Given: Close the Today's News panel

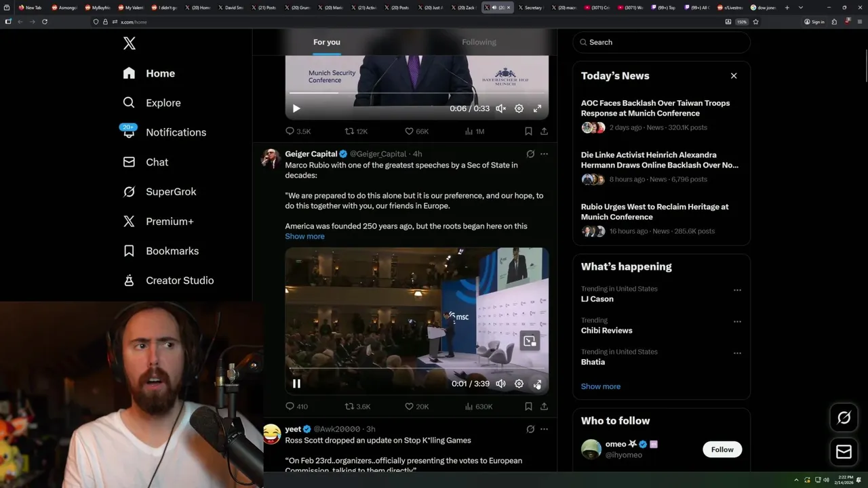Looking at the screenshot, I should coord(734,76).
